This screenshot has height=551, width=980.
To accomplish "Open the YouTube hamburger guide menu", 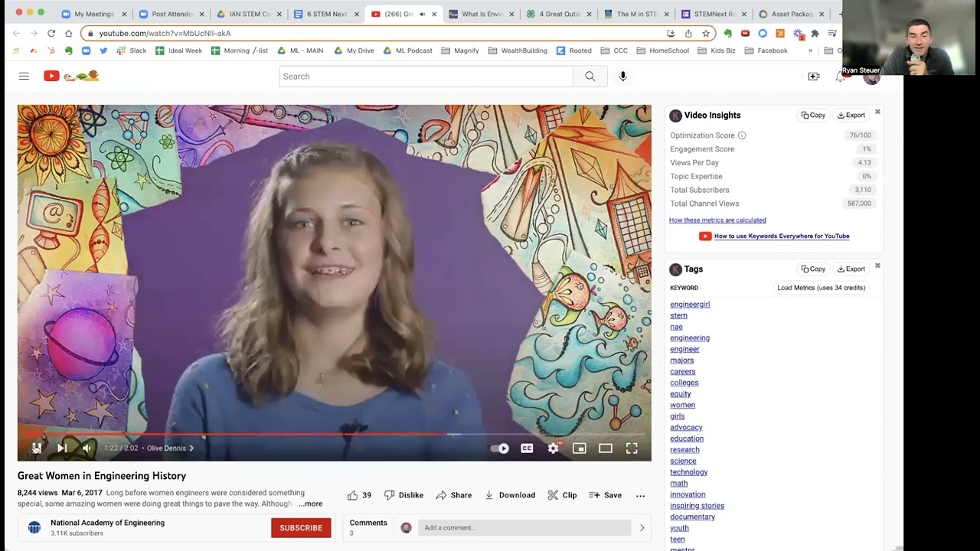I will [x=24, y=76].
